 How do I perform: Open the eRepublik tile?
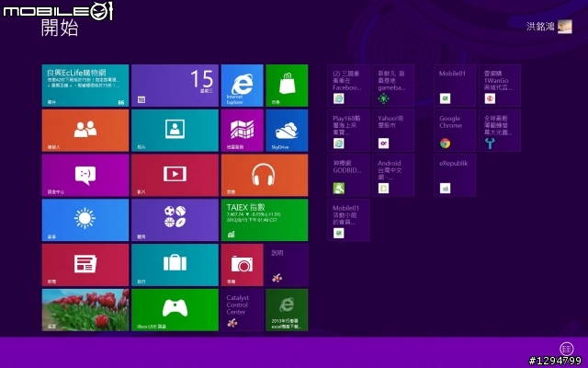(x=455, y=176)
